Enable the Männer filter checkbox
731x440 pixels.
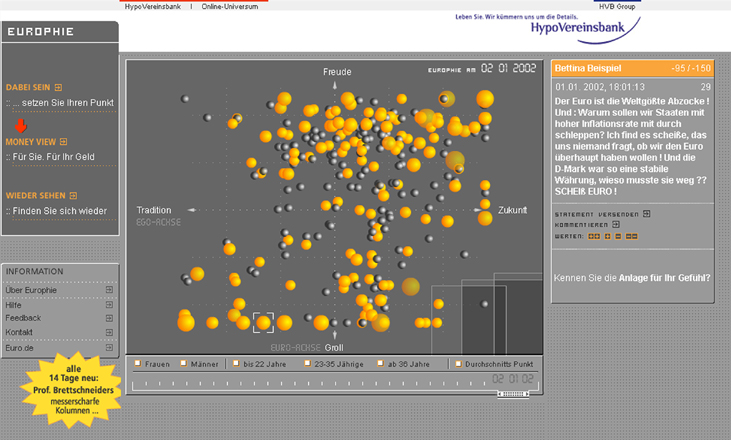click(184, 363)
